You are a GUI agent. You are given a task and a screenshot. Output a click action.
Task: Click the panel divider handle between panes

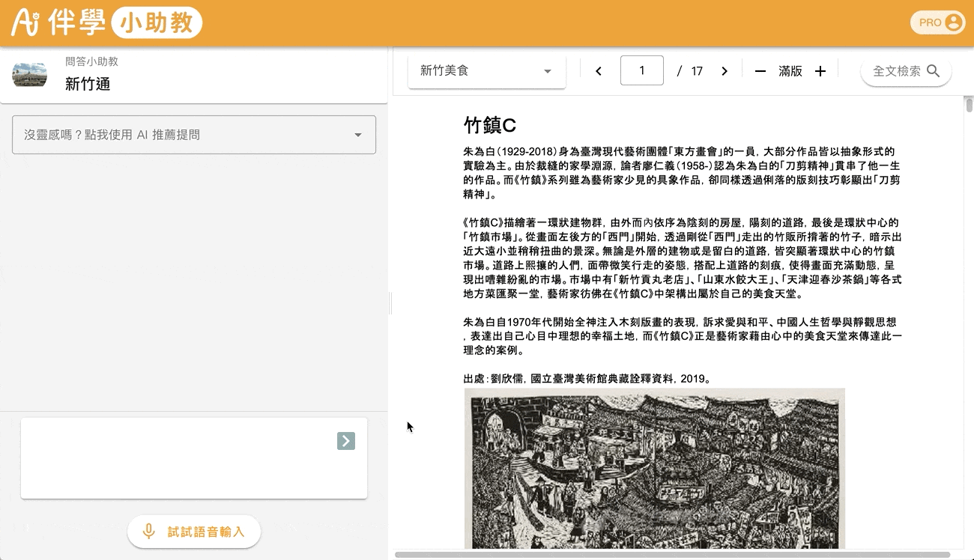(x=390, y=303)
